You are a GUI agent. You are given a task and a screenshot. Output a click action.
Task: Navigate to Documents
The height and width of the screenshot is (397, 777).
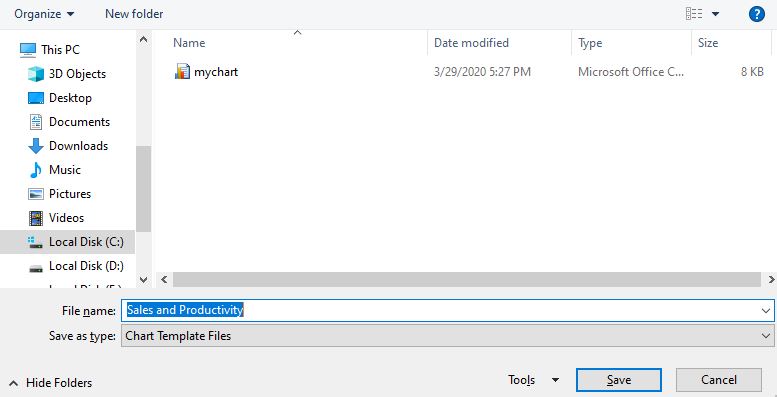point(79,121)
